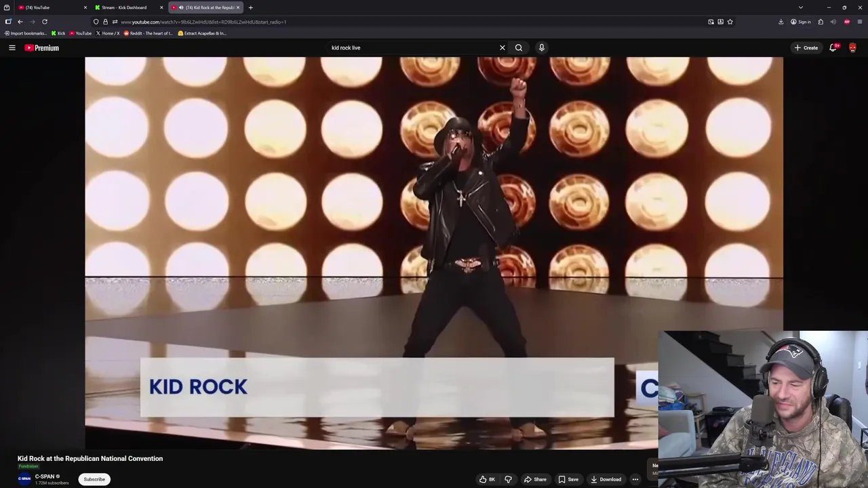This screenshot has height=488, width=868.
Task: Open the C-SPAN channel name link
Action: 45,476
